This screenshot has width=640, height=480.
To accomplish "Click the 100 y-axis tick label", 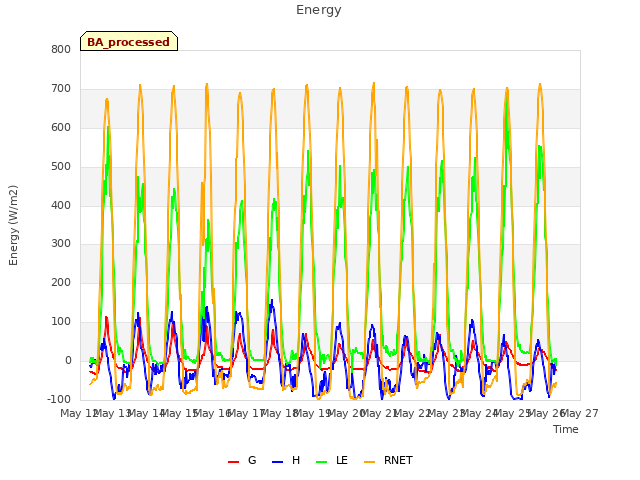I will click(61, 322).
